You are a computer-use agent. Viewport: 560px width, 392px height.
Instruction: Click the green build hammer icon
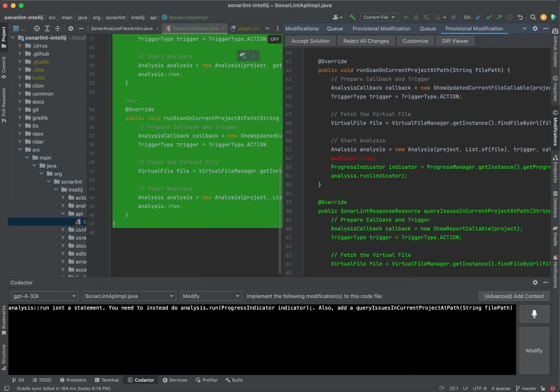click(353, 17)
